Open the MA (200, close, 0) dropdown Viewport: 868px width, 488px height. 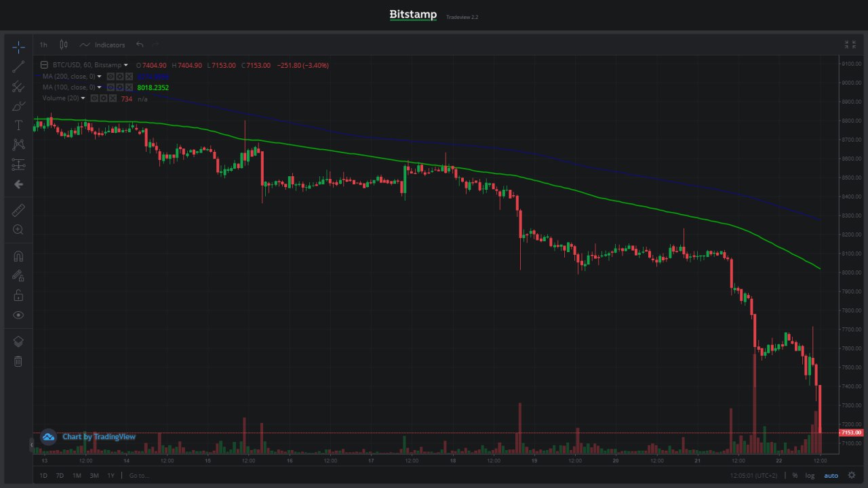[99, 77]
